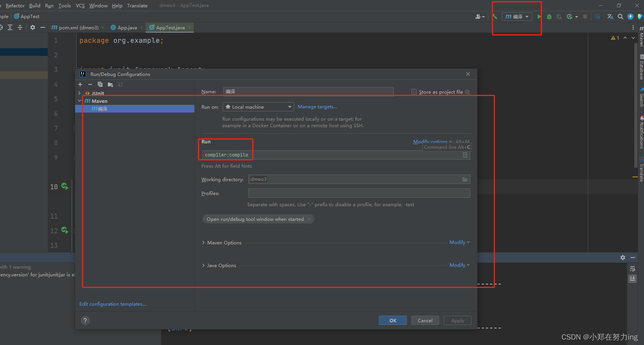Screen dimensions: 644x345
Task: Enable Store as project file checkbox
Action: point(414,92)
